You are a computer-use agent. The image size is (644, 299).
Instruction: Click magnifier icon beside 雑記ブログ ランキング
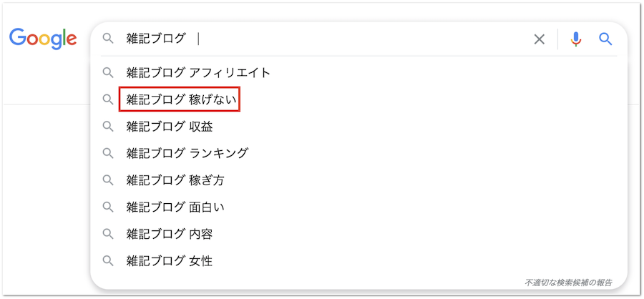click(108, 153)
